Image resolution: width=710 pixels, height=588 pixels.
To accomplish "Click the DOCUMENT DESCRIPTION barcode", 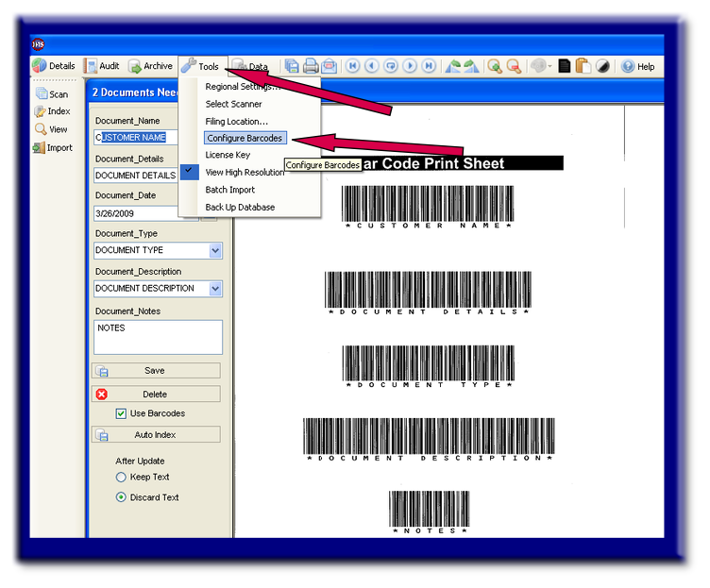I will pos(429,440).
